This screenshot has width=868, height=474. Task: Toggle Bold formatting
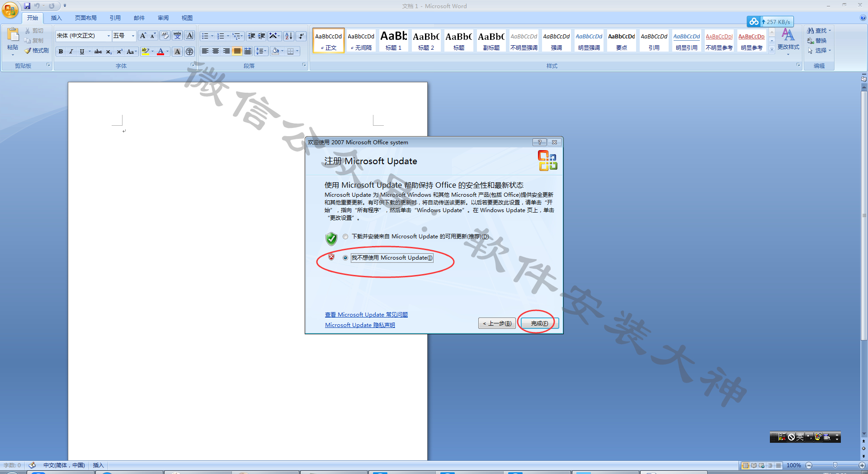click(61, 52)
